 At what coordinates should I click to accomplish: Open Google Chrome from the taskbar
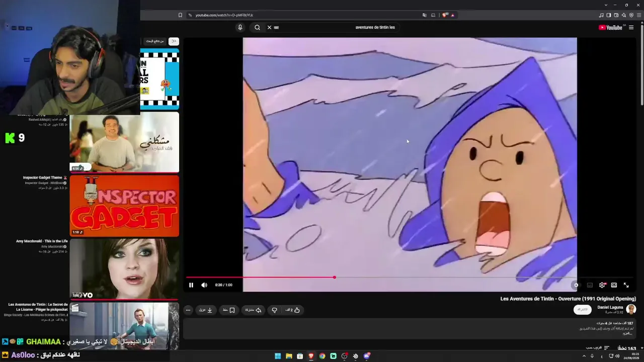[322, 356]
